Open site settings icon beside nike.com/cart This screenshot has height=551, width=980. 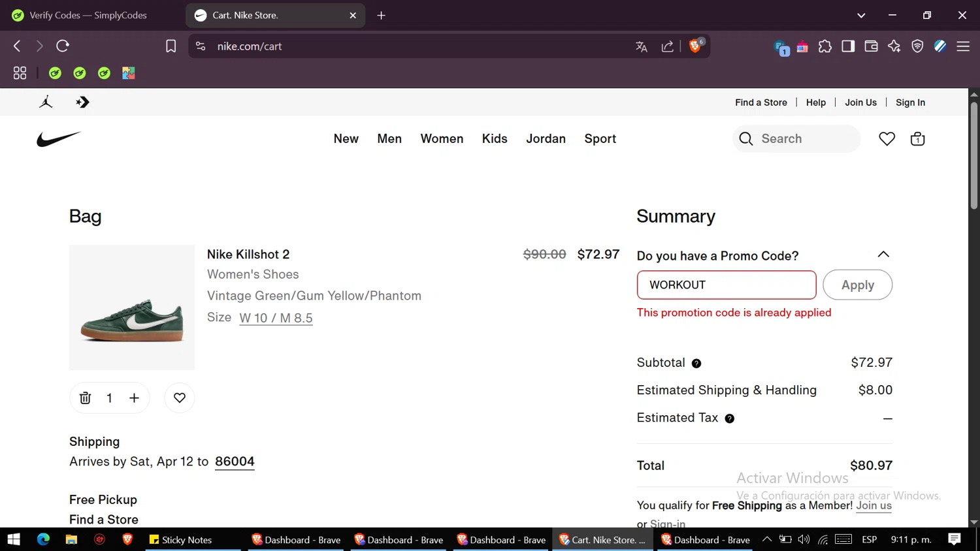201,46
